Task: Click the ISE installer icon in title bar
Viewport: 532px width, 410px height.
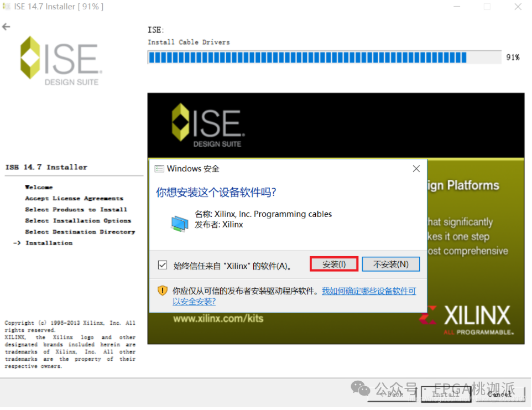Action: click(x=7, y=6)
